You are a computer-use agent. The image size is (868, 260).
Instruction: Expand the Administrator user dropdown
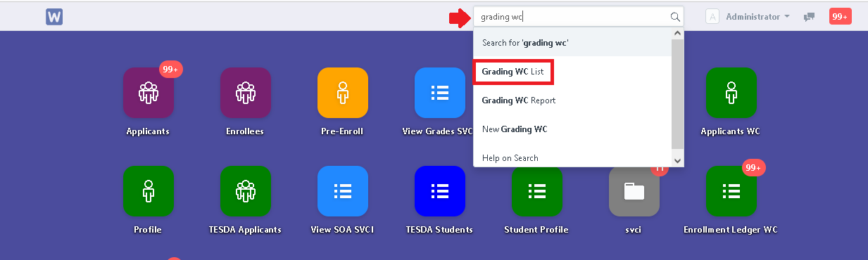coord(757,17)
